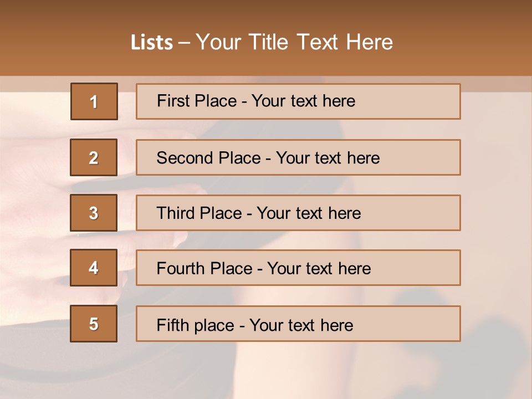Image resolution: width=532 pixels, height=399 pixels.
Task: Select the bold word "Lists" in title
Action: [x=152, y=43]
